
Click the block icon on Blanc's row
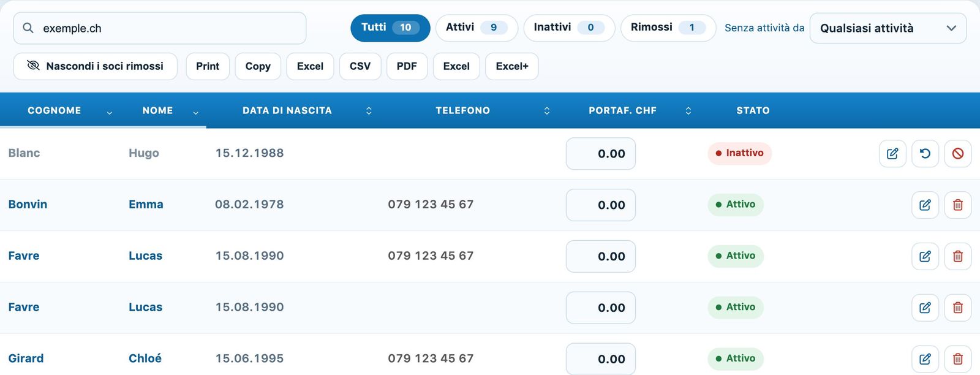click(958, 154)
